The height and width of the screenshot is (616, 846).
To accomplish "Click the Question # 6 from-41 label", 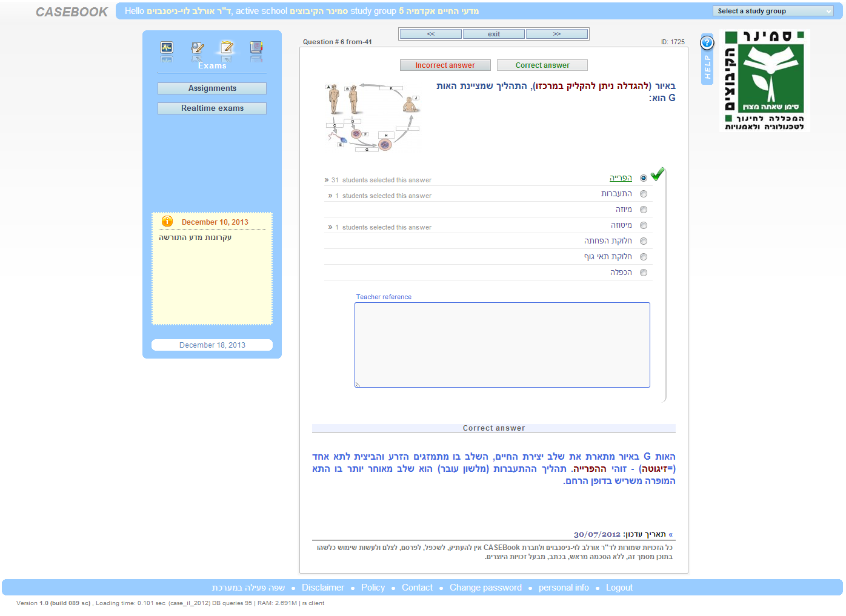I will [x=338, y=42].
